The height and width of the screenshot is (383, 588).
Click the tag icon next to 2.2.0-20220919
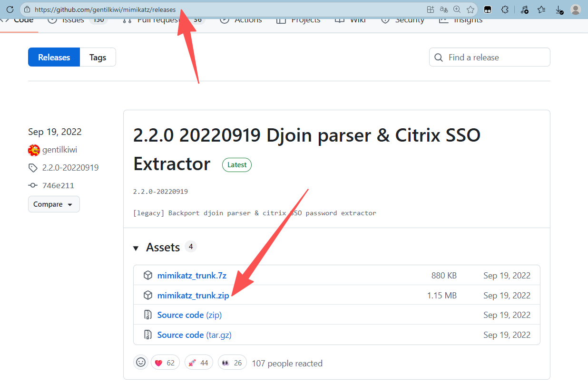[x=33, y=168]
